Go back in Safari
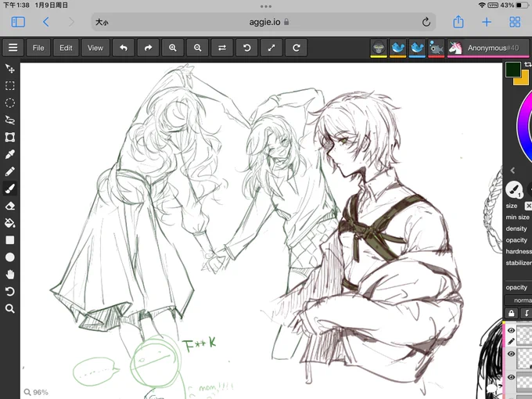 tap(46, 22)
